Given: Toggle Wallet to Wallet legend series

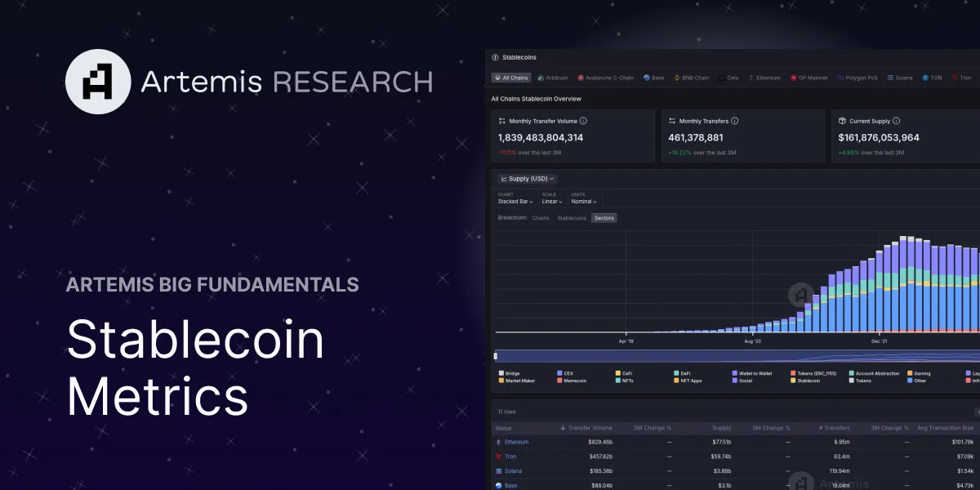Looking at the screenshot, I should click(752, 373).
